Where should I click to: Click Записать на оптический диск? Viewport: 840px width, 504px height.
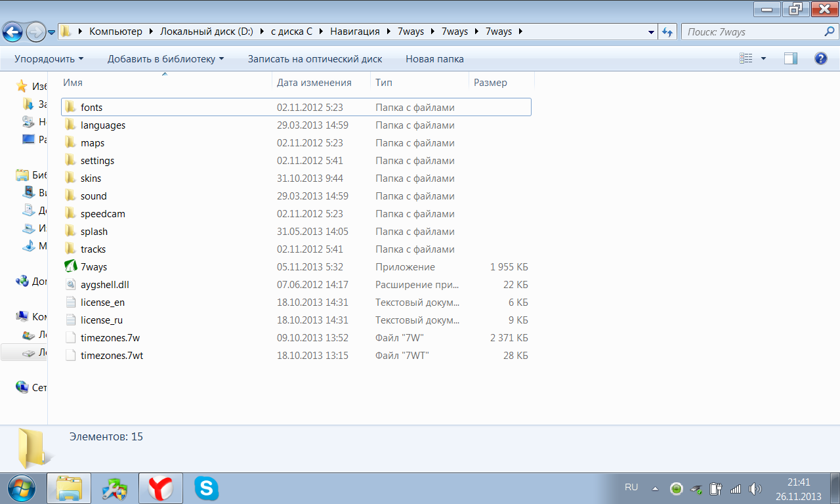tap(314, 59)
